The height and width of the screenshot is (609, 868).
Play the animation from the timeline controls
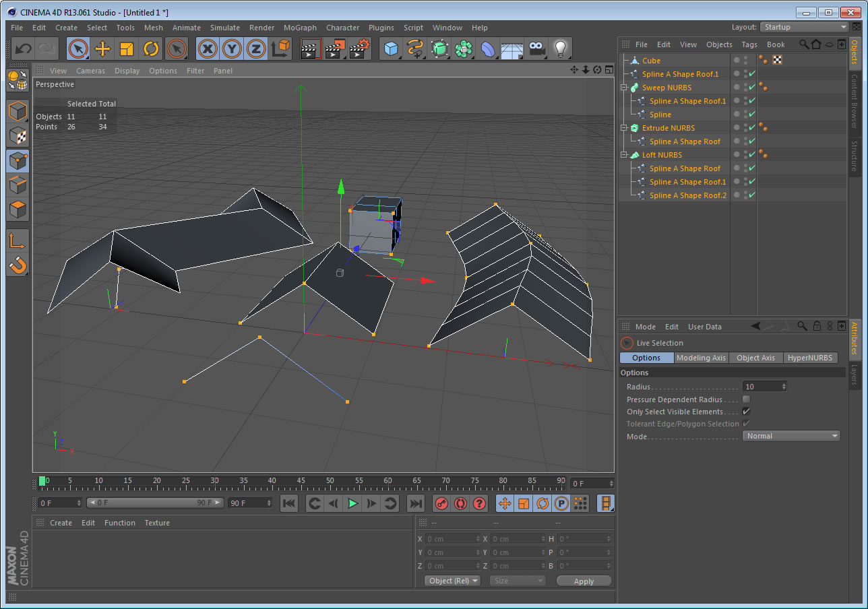[x=352, y=503]
